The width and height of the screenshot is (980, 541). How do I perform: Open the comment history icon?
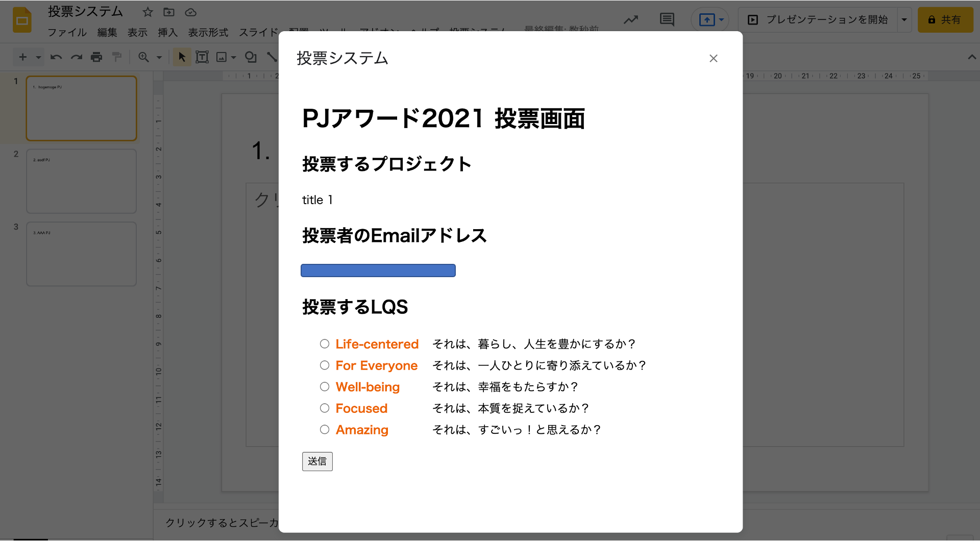click(x=667, y=20)
